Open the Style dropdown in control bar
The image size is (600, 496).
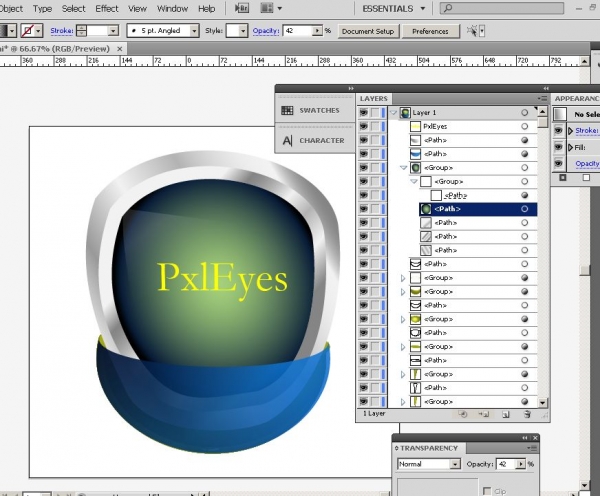point(243,31)
